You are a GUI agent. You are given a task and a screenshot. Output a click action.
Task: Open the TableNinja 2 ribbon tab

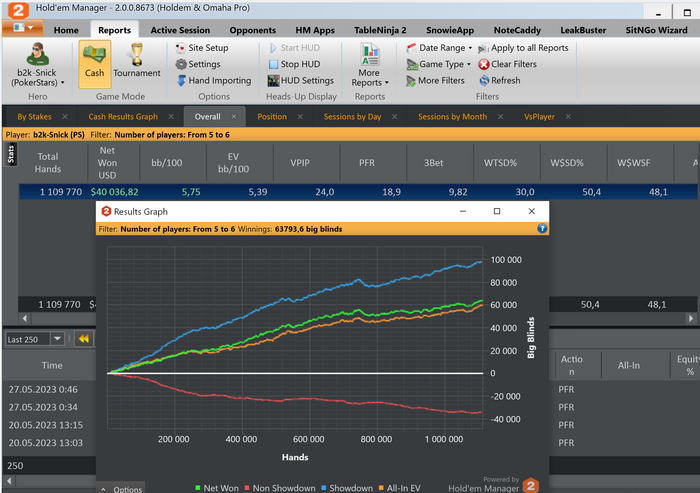pos(380,30)
